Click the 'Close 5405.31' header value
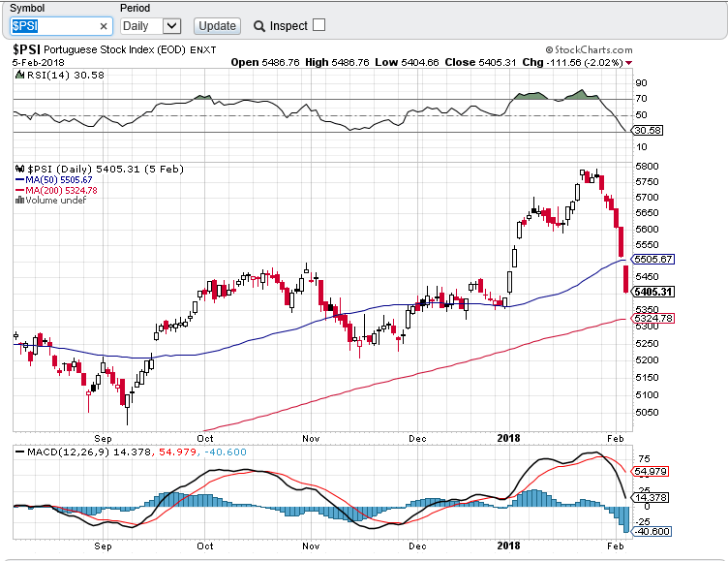Image resolution: width=728 pixels, height=561 pixels. coord(480,62)
